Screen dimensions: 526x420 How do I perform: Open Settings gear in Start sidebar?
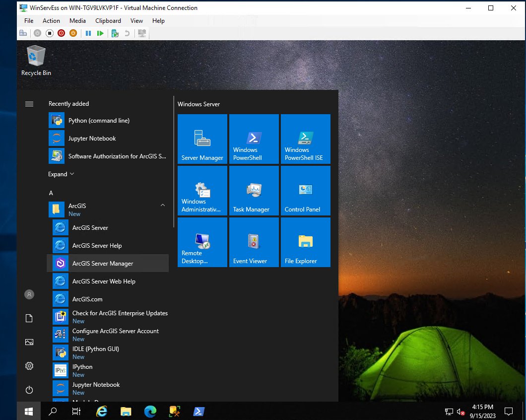point(29,366)
